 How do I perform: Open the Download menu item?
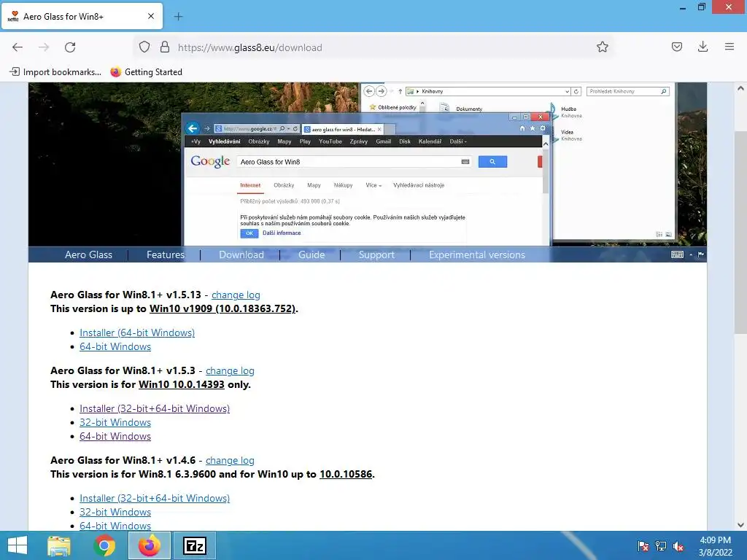(241, 254)
